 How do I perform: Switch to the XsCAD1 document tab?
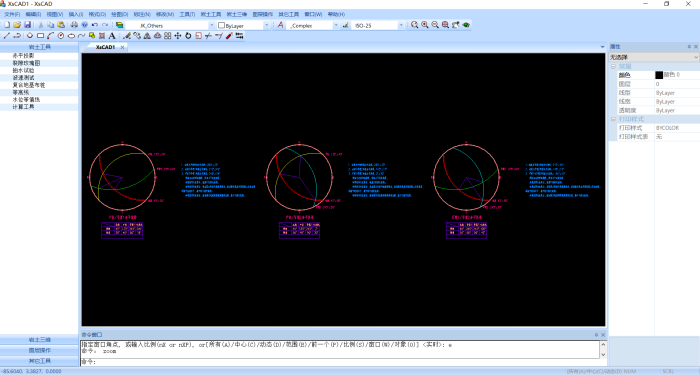click(x=105, y=47)
